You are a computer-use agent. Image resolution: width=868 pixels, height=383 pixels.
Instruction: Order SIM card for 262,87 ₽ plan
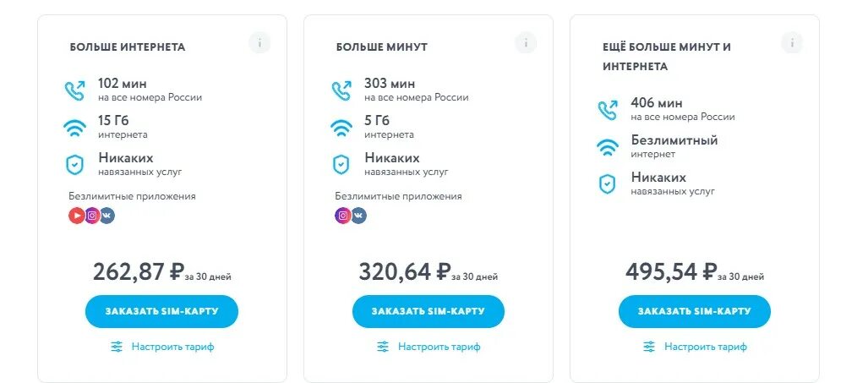tap(161, 311)
